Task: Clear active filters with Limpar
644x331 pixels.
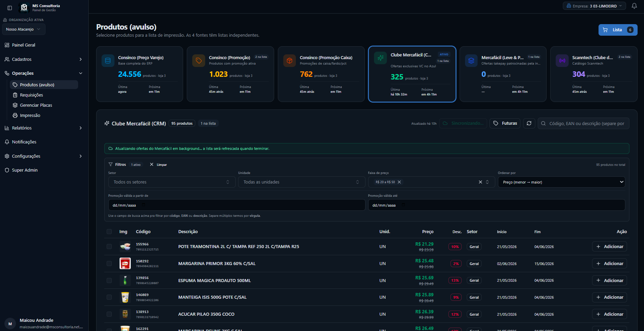Action: point(158,164)
